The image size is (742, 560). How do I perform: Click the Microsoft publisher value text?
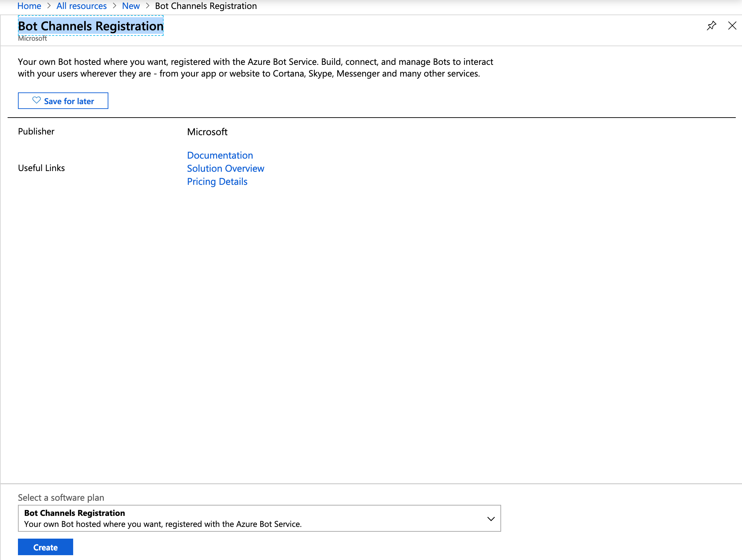(x=207, y=132)
